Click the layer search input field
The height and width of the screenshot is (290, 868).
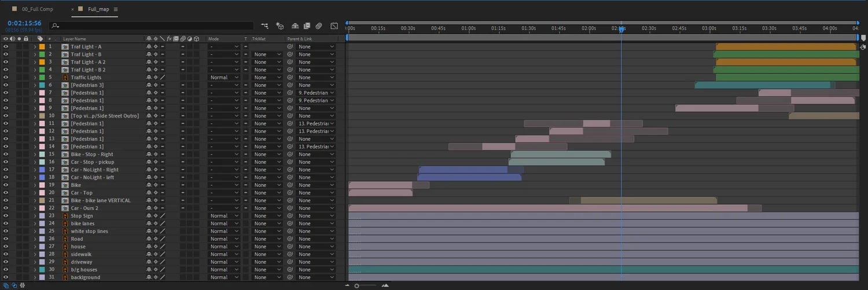pos(152,26)
